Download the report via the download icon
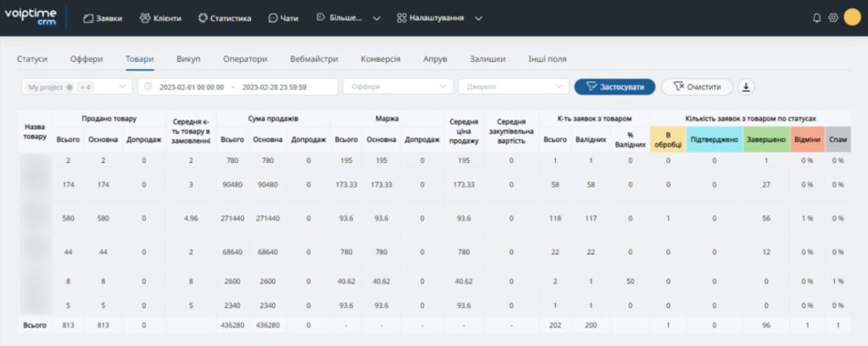The width and height of the screenshot is (868, 346). [746, 86]
